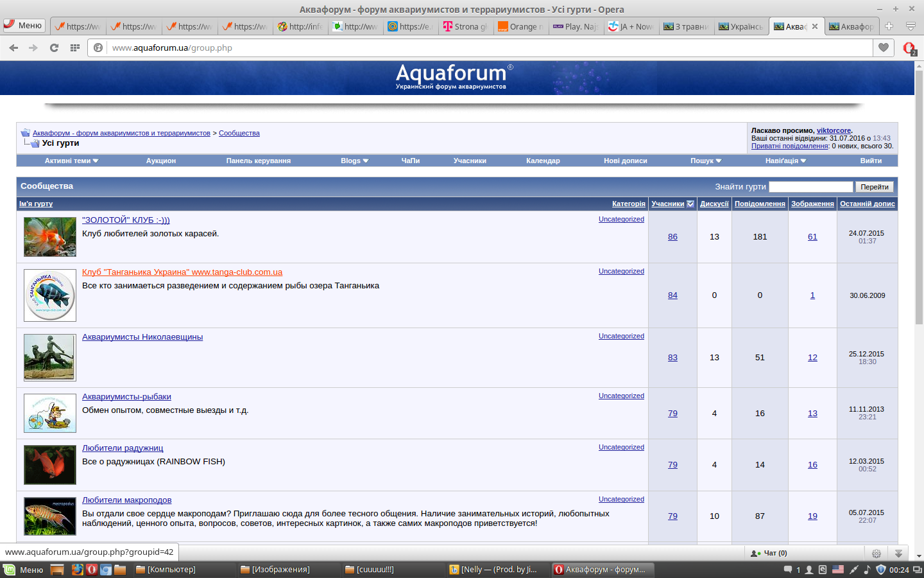Screen dimensions: 924x578
Task: Click the browser Back arrow button
Action: (x=13, y=48)
